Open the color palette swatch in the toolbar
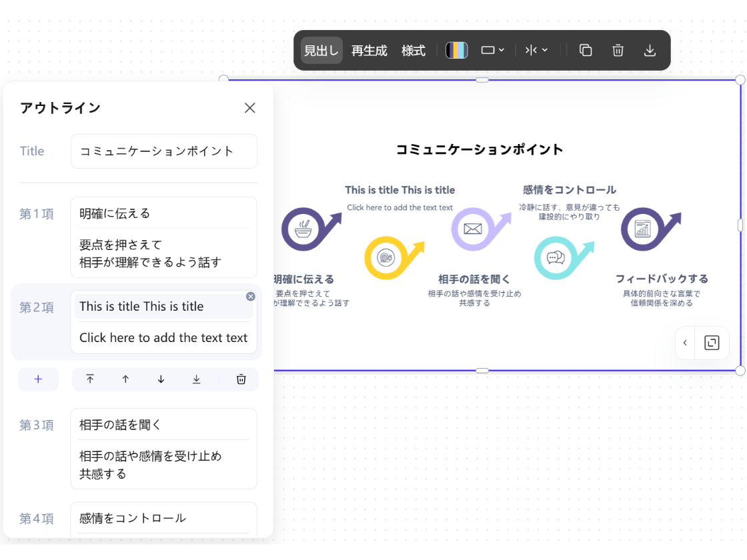This screenshot has width=747, height=560. 457,50
